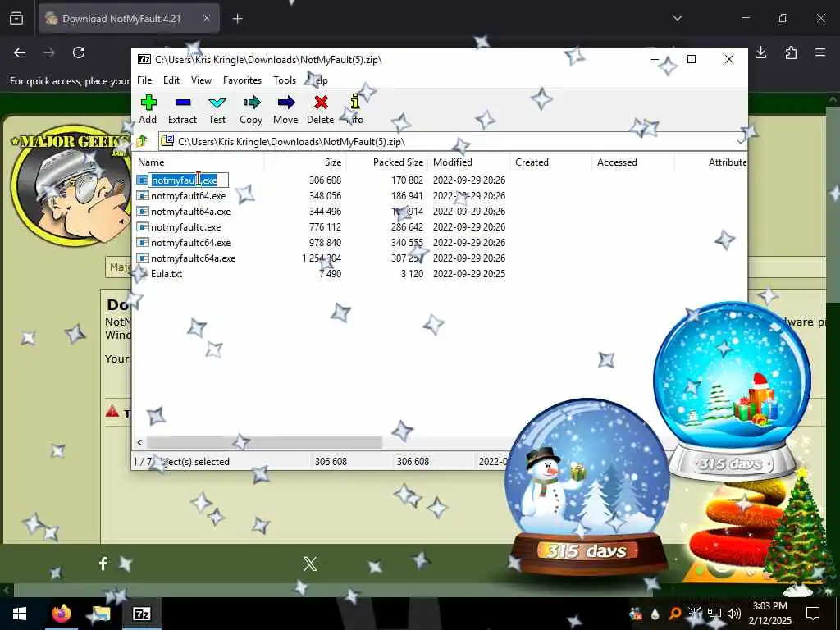Open the File menu in 7-Zip
The width and height of the screenshot is (840, 630).
click(x=144, y=80)
